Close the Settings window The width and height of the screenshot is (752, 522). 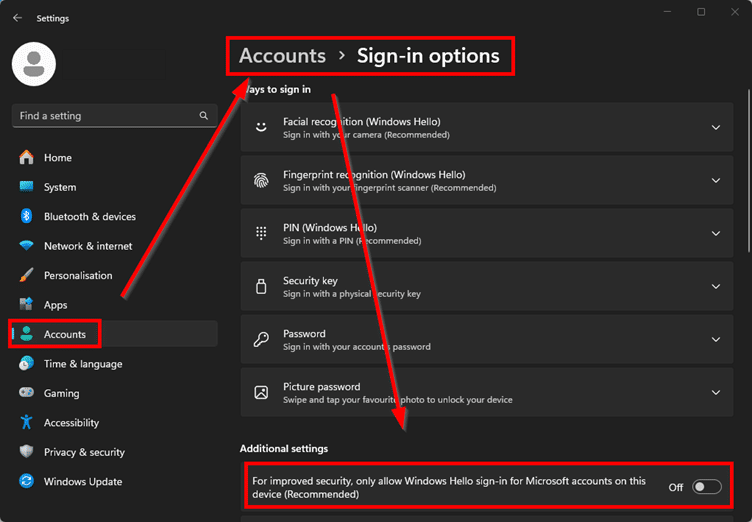point(735,12)
